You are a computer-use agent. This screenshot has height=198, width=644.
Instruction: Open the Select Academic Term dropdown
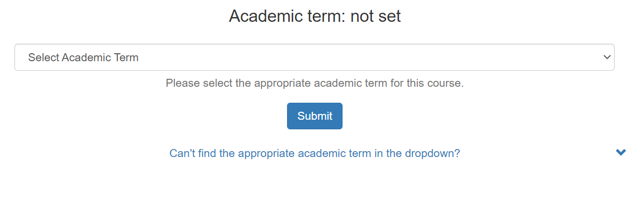[x=314, y=57]
